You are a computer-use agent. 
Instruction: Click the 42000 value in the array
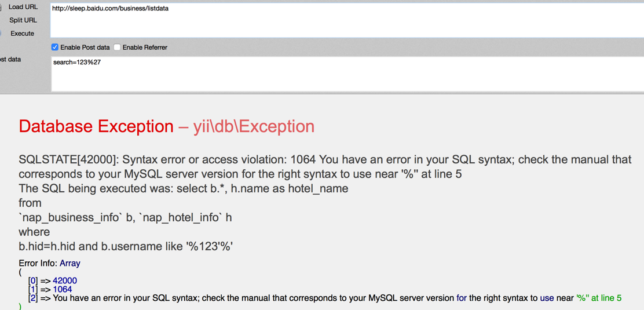tap(65, 281)
